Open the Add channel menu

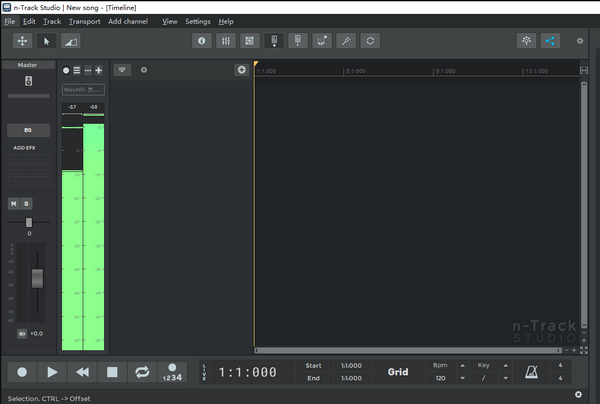[x=128, y=21]
